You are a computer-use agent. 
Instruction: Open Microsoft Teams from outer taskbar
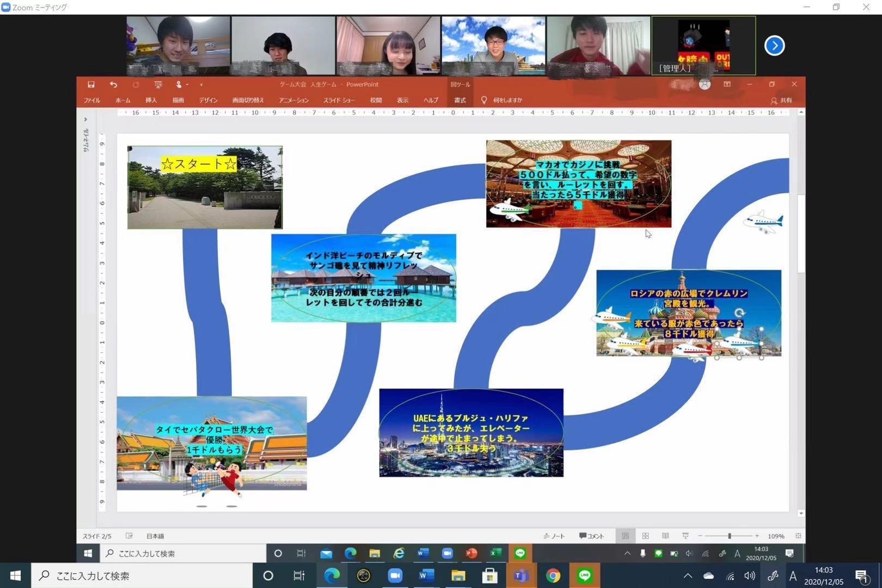coord(521,575)
